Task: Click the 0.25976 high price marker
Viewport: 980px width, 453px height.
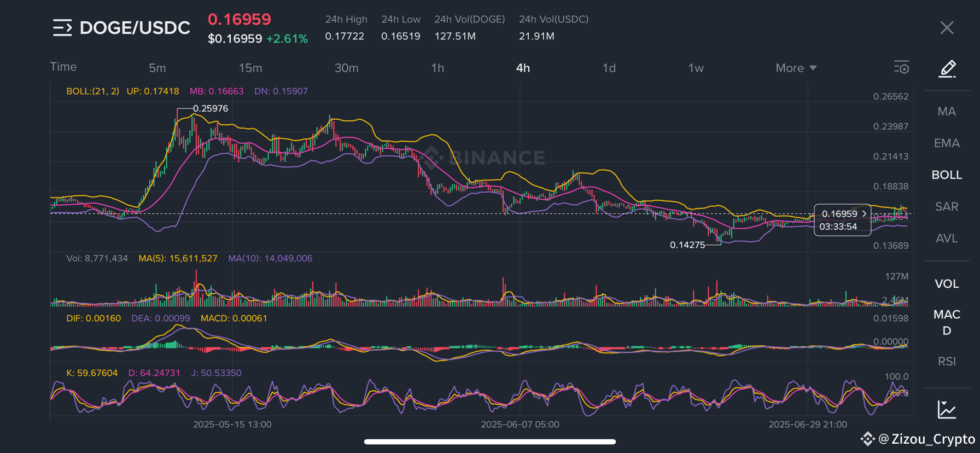Action: (x=211, y=108)
